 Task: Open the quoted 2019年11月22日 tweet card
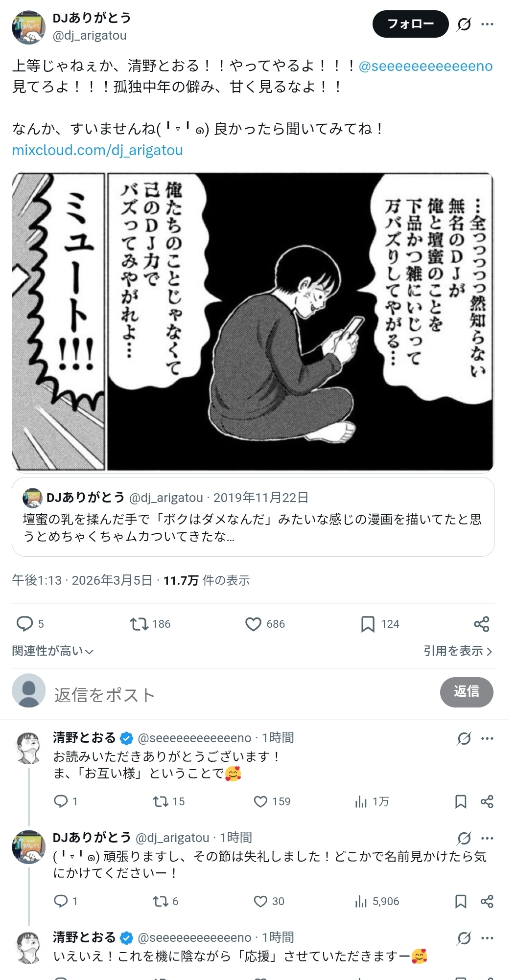coord(253,517)
